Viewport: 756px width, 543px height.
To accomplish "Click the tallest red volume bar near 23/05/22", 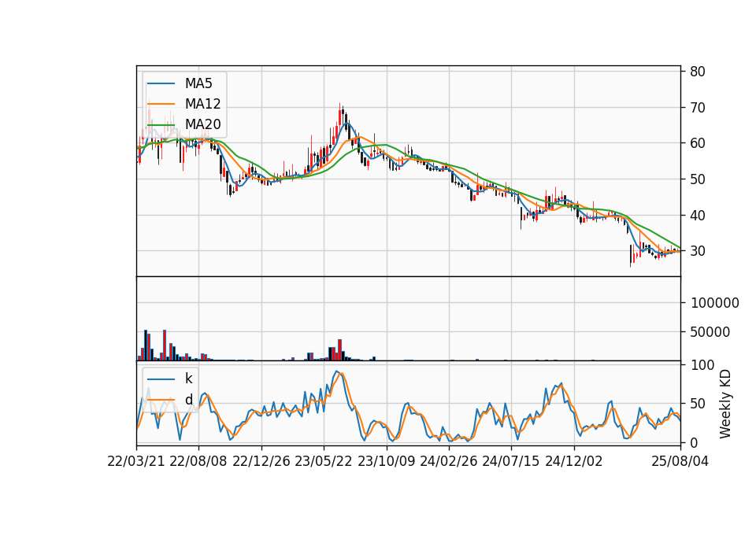I will pos(340,349).
